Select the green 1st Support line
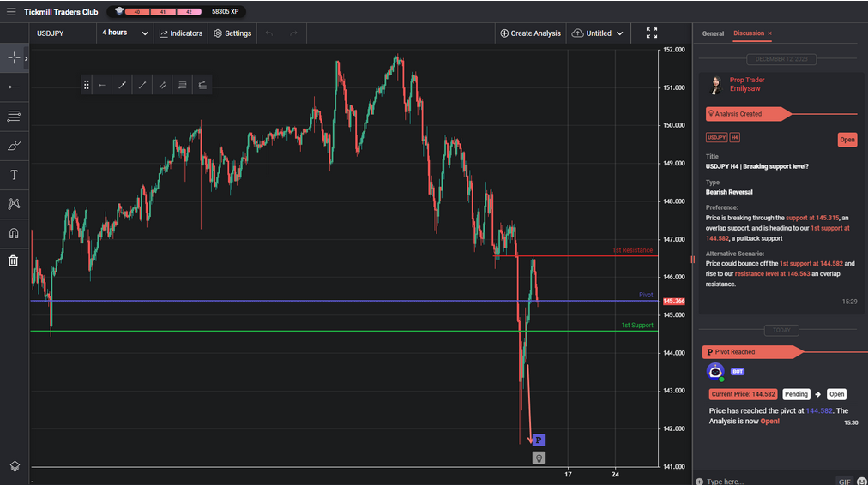Screen dimensions: 868x485 344,332
